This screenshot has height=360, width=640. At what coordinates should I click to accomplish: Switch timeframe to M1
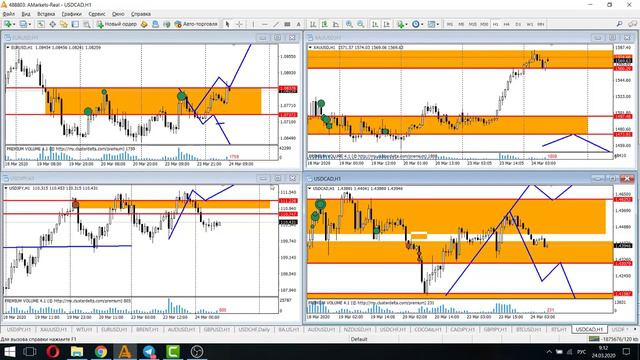tap(450, 24)
